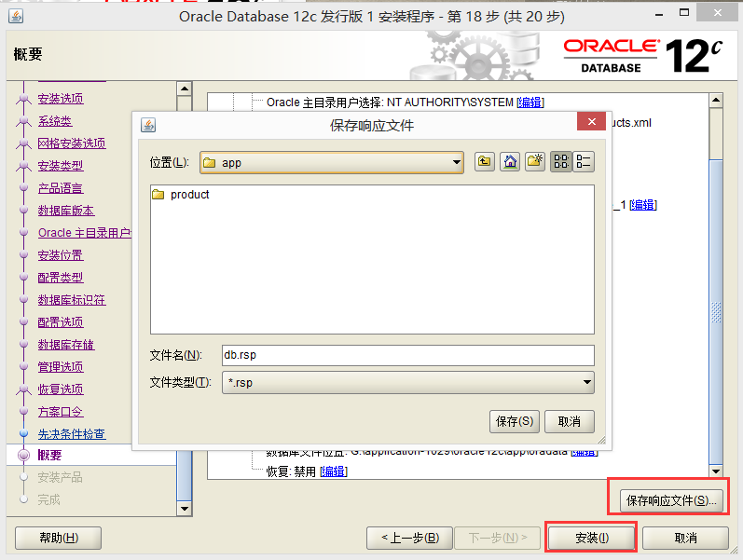Expand the location (位置) app dropdown
Image resolution: width=743 pixels, height=560 pixels.
tap(456, 162)
